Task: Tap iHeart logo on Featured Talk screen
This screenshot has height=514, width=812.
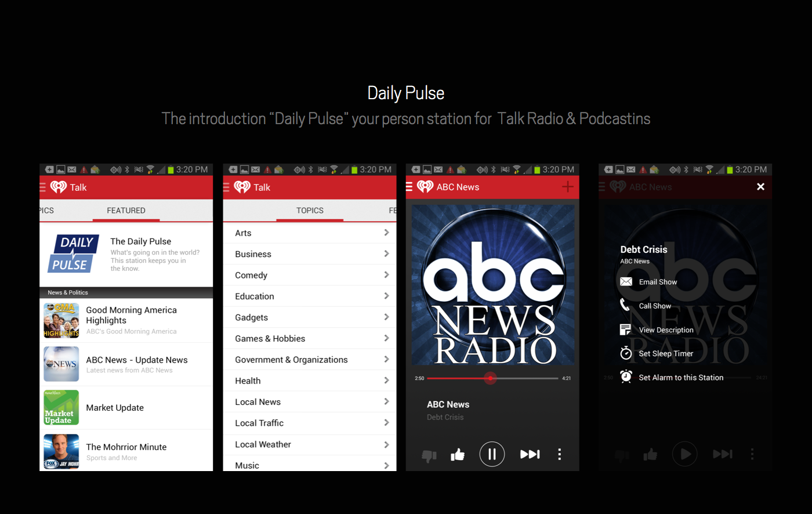Action: click(59, 187)
